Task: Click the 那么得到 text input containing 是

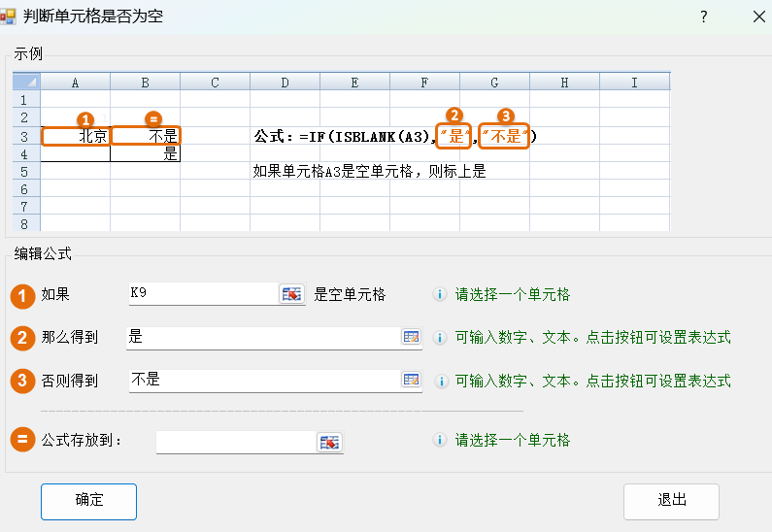Action: coord(262,337)
